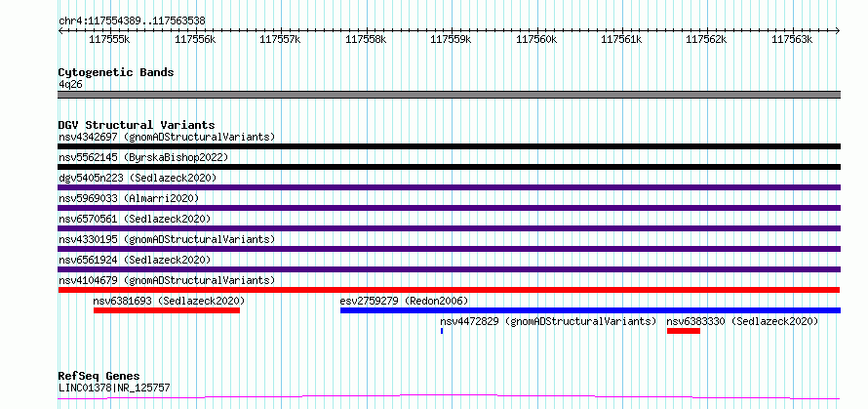This screenshot has width=868, height=409.
Task: Click the DGV Structural Variants track title
Action: [137, 125]
